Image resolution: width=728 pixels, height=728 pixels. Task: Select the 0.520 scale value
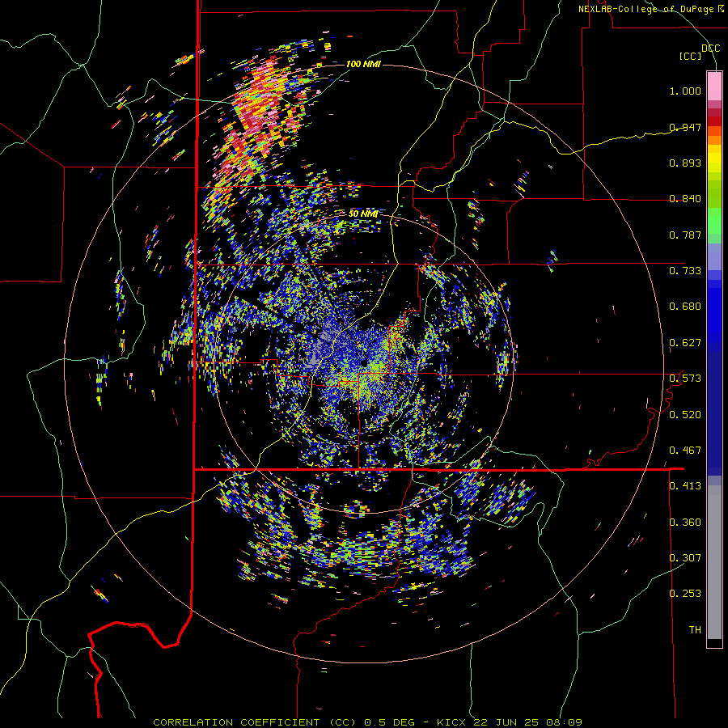click(685, 414)
